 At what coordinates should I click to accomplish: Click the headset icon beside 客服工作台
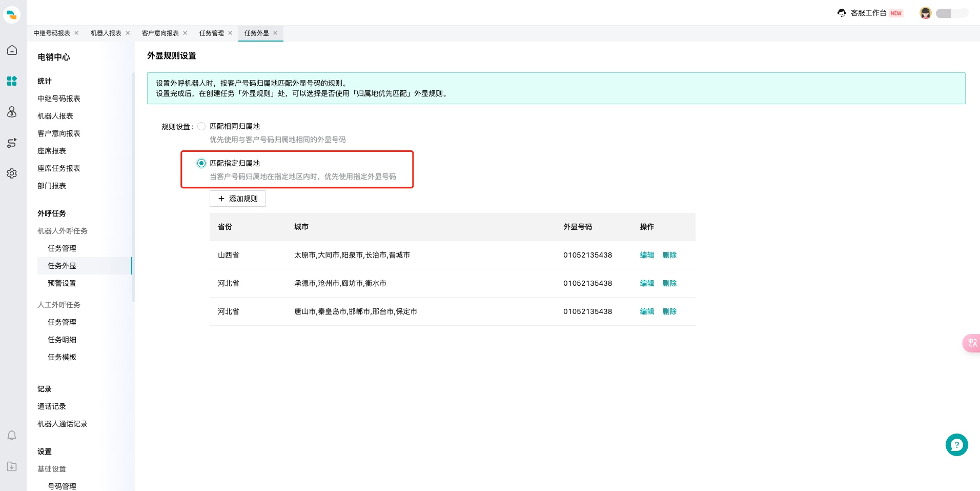(x=842, y=13)
